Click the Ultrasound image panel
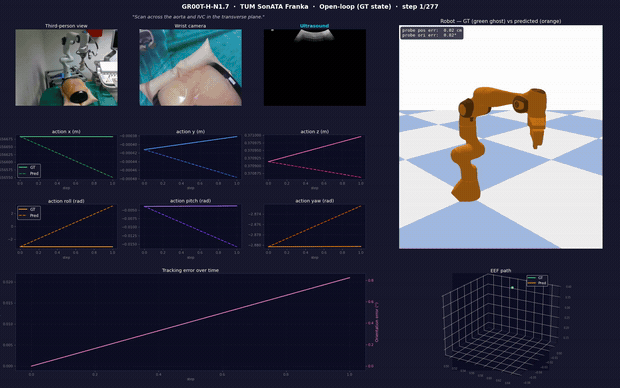The width and height of the screenshot is (620, 388). 315,67
